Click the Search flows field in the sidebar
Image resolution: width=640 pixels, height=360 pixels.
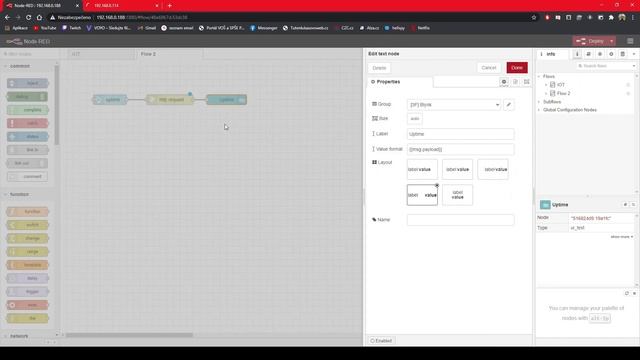point(605,66)
